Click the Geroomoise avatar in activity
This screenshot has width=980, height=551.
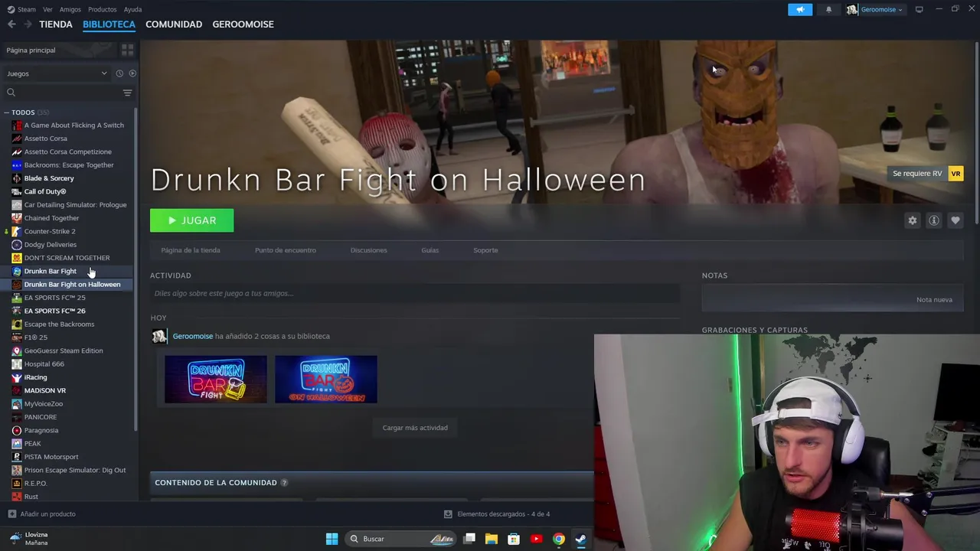tap(159, 336)
